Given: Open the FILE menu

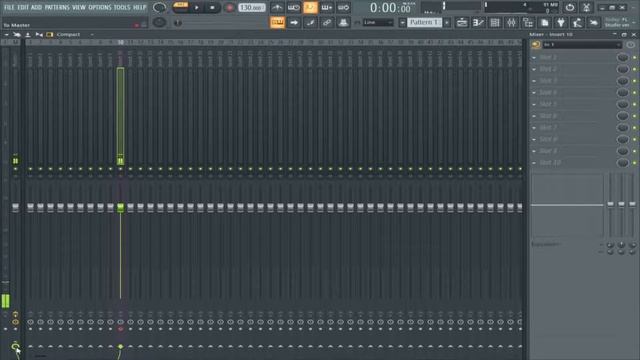Looking at the screenshot, I should [9, 7].
